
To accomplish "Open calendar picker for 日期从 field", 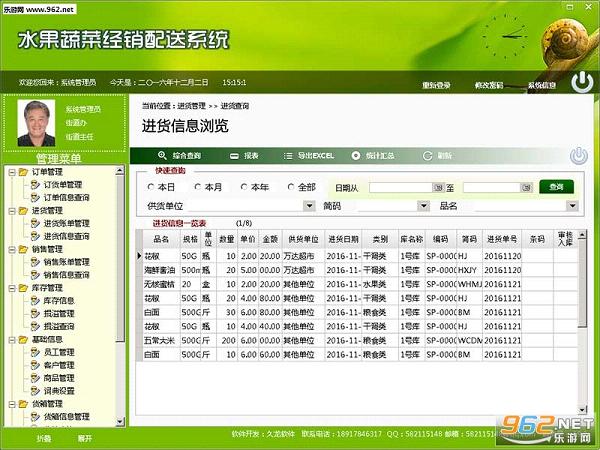I will (x=438, y=188).
